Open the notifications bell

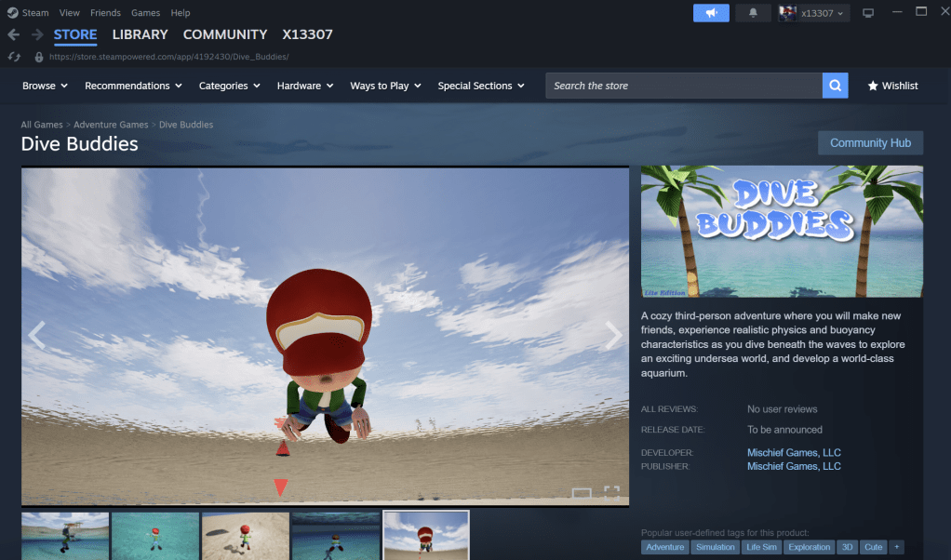753,13
